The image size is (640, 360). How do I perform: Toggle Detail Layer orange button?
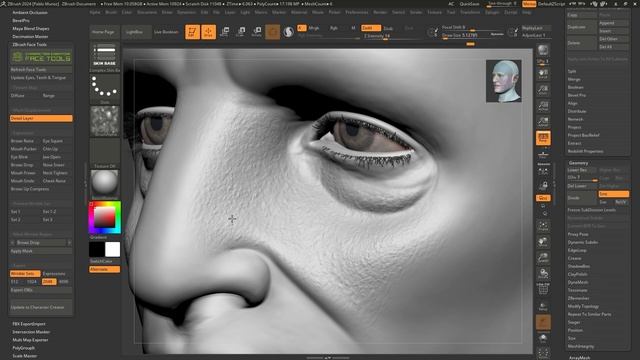[41, 118]
